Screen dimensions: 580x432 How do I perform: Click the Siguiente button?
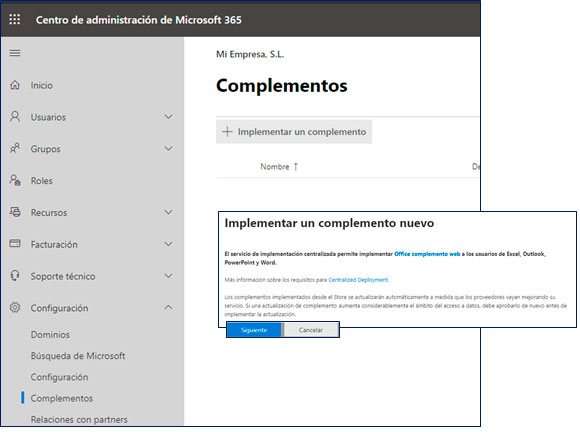254,330
